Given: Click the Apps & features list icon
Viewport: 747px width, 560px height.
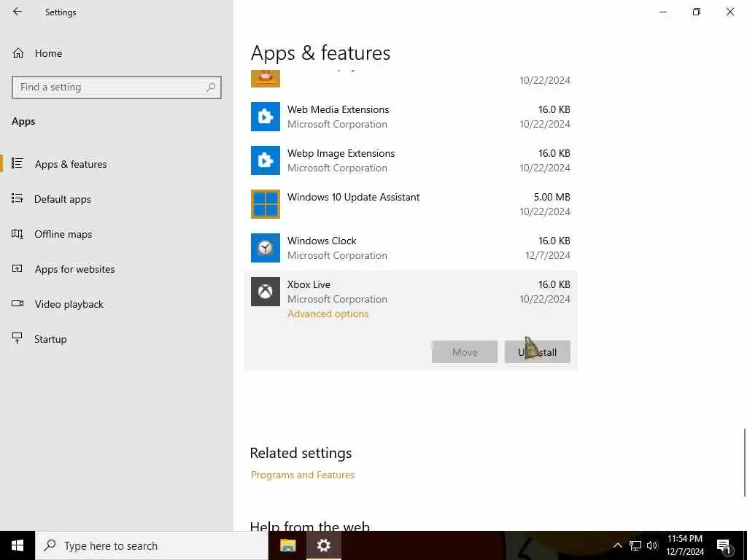Looking at the screenshot, I should pos(18,163).
